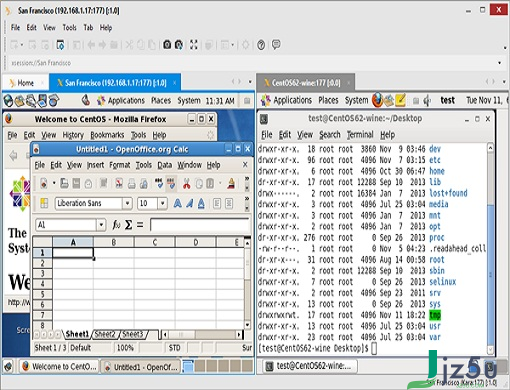Click the full screen toggle icon

click(194, 45)
